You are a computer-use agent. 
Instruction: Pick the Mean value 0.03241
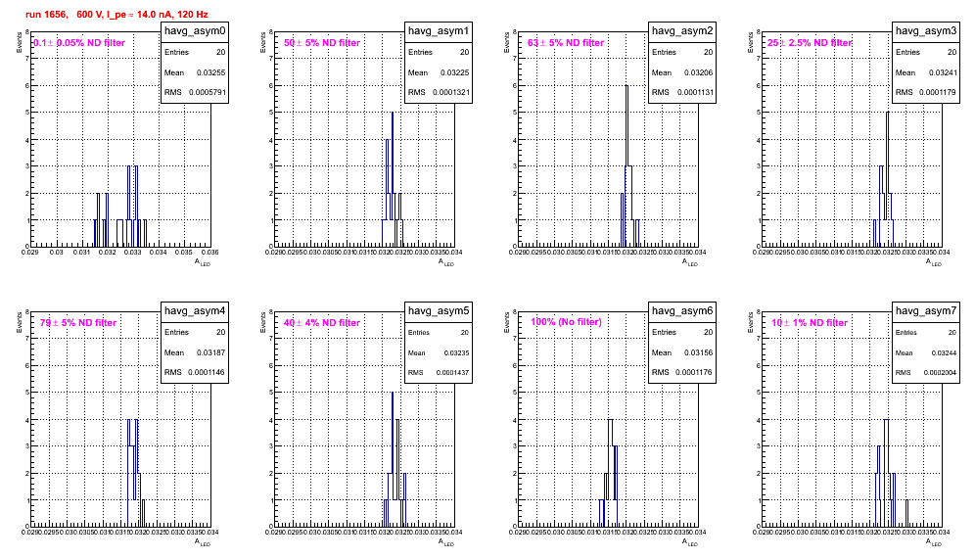point(942,72)
